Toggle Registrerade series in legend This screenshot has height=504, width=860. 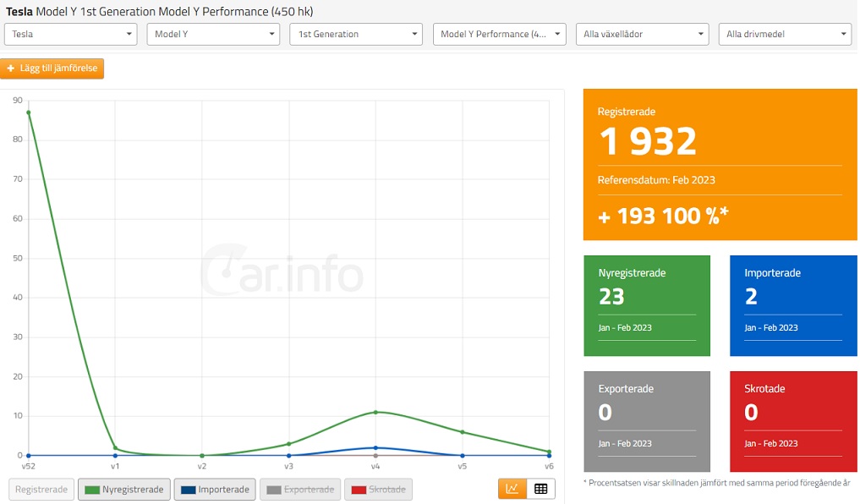(x=41, y=490)
